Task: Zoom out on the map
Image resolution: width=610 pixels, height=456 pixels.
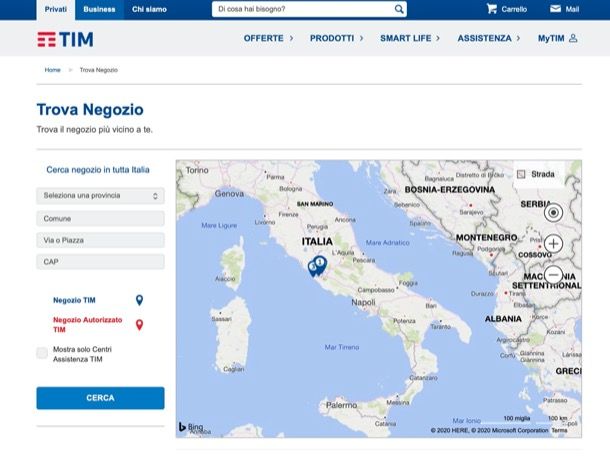Action: (x=553, y=275)
